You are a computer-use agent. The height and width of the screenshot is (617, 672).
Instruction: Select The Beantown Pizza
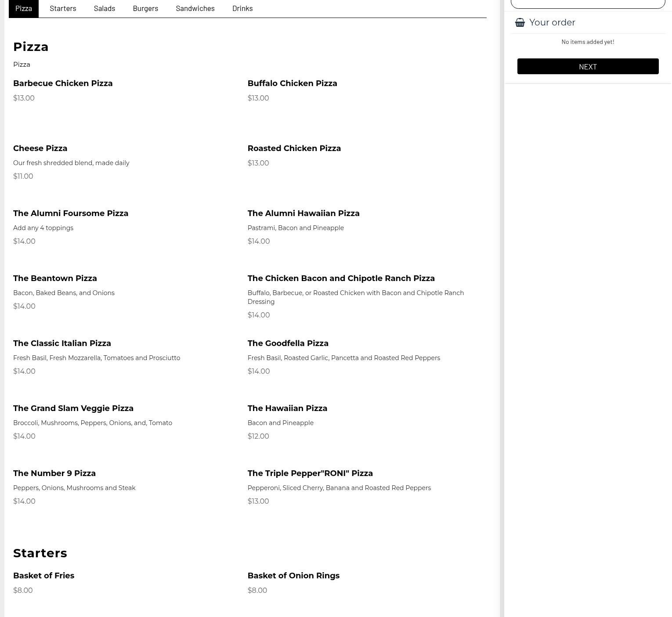(x=55, y=278)
